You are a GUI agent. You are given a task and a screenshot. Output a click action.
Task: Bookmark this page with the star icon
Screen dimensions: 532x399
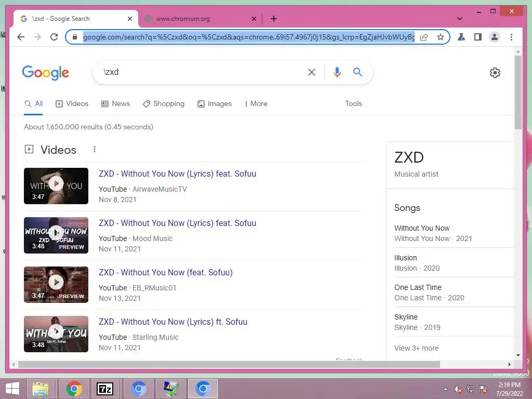click(441, 37)
